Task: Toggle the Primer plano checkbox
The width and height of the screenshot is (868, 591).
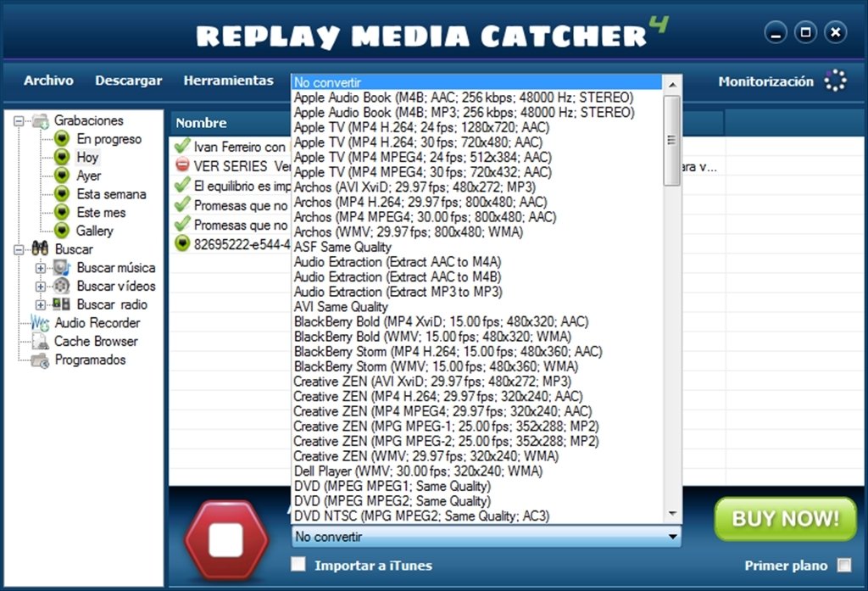Action: [x=844, y=565]
